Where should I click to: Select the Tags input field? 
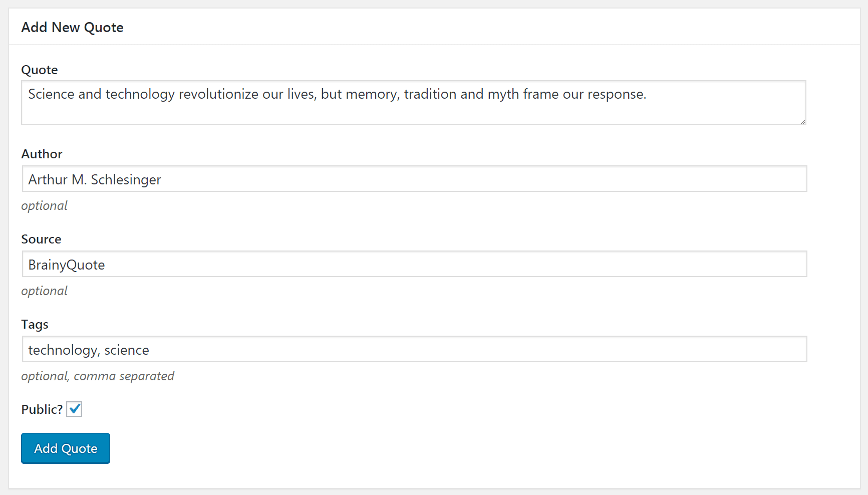coord(414,349)
